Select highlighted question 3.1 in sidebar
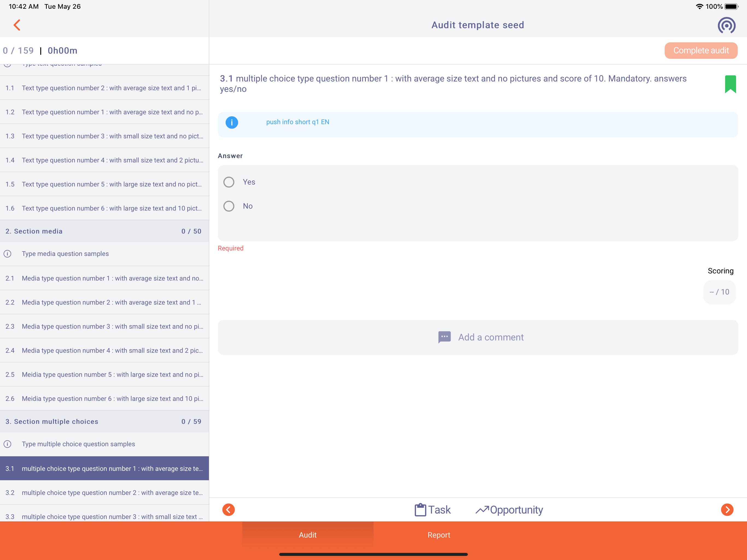Image resolution: width=747 pixels, height=560 pixels. point(104,468)
